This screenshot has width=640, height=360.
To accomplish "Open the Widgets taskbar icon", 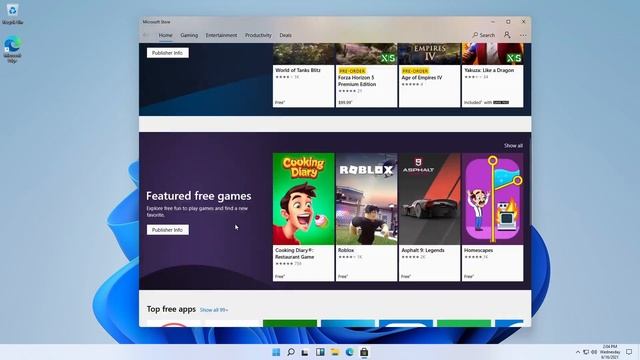I will [320, 352].
